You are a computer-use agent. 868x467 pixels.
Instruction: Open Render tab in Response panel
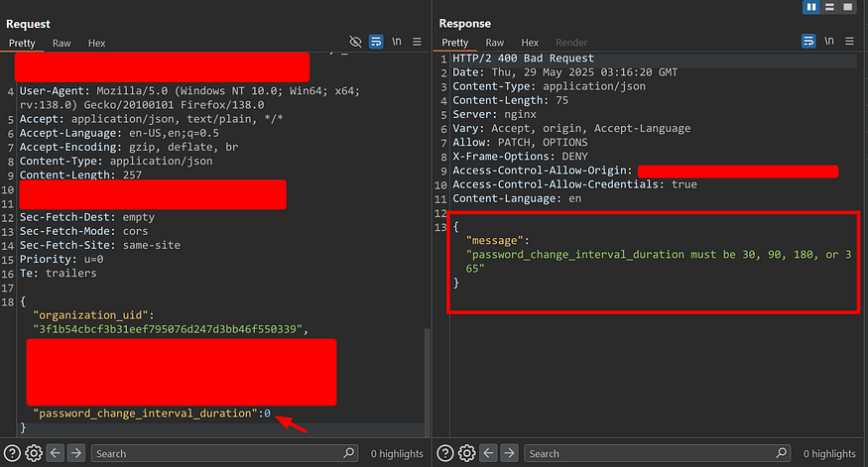click(x=571, y=43)
